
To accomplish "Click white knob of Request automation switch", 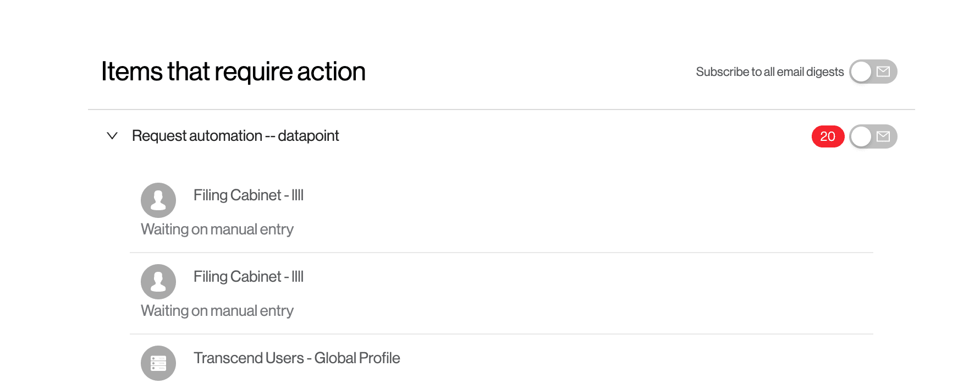I will coord(861,136).
